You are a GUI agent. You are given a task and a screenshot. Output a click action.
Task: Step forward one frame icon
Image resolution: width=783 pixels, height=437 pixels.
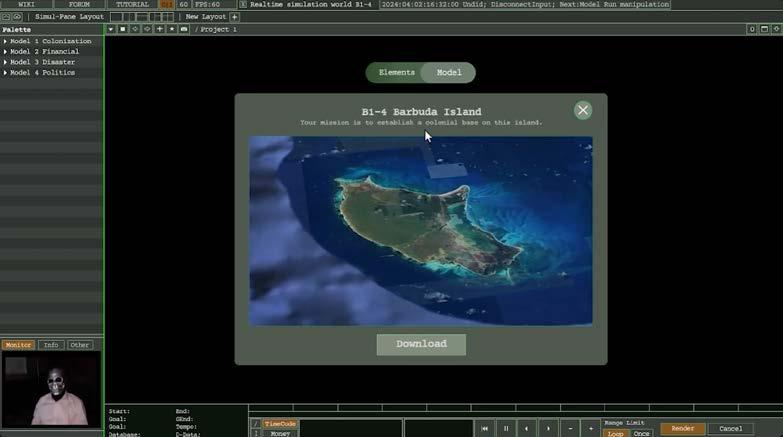[x=548, y=428]
